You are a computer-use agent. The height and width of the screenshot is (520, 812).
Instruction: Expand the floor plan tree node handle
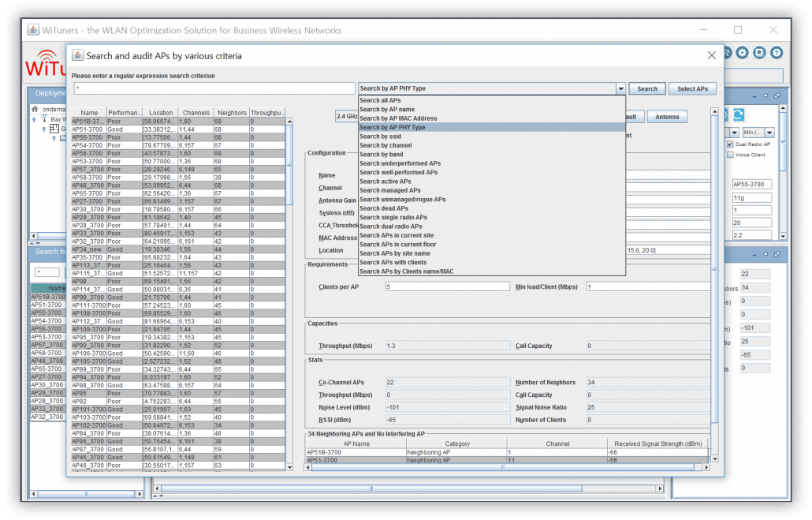point(44,129)
